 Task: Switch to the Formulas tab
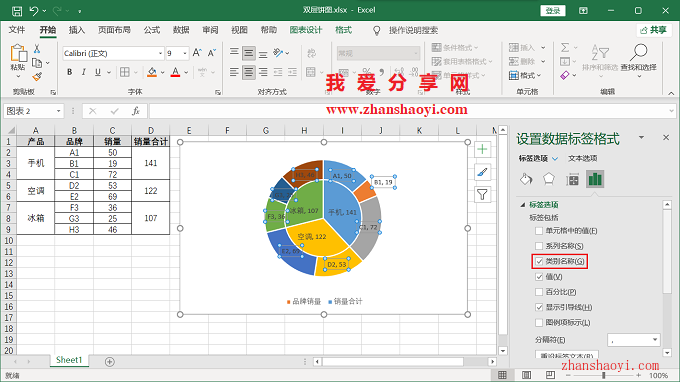[152, 30]
